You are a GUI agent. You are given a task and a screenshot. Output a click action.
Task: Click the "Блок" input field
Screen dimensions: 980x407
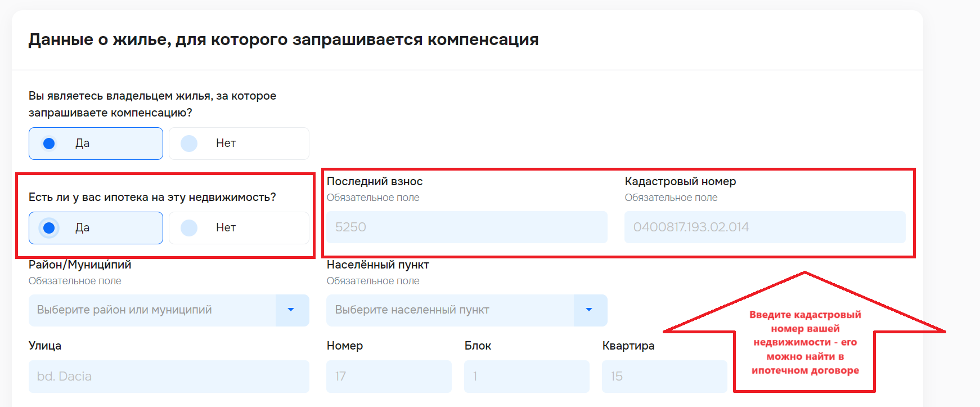point(527,377)
